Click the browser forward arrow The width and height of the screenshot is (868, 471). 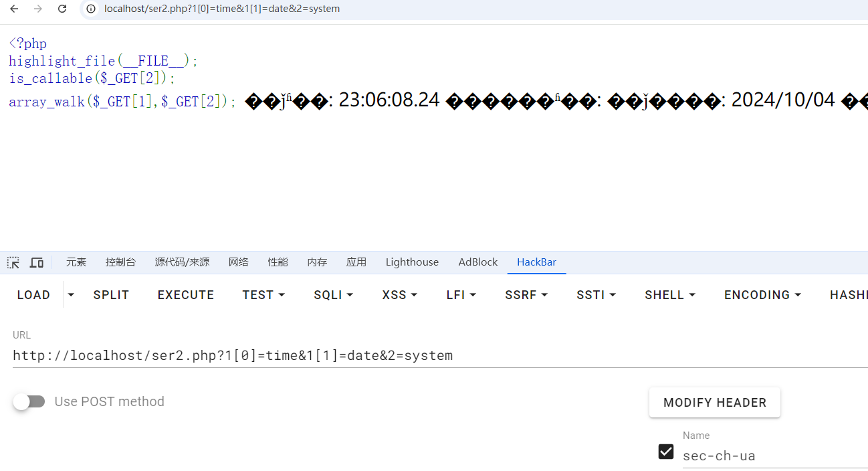click(x=38, y=9)
